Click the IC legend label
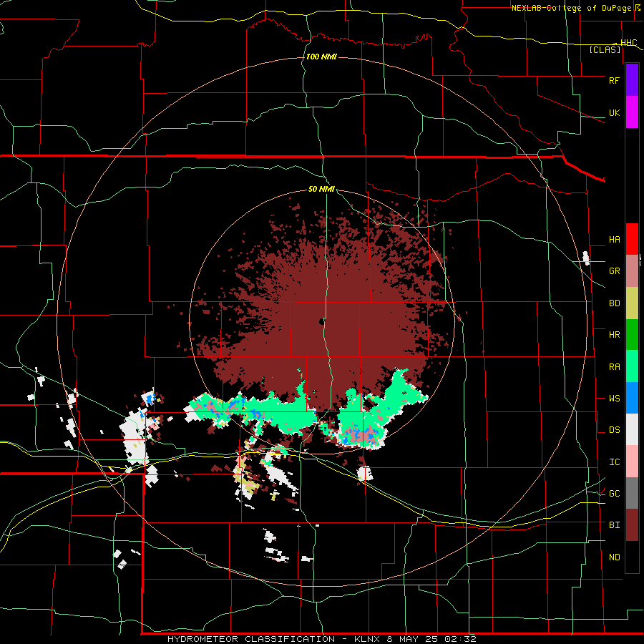The height and width of the screenshot is (644, 644). [x=614, y=462]
